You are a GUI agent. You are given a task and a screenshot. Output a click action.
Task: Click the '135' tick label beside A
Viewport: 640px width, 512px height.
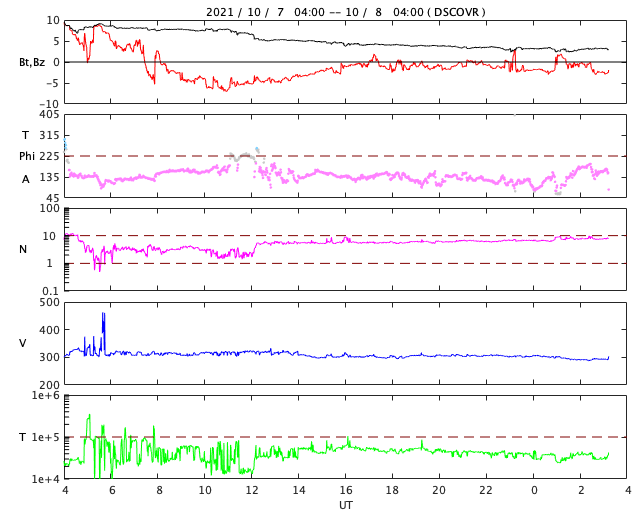point(49,178)
